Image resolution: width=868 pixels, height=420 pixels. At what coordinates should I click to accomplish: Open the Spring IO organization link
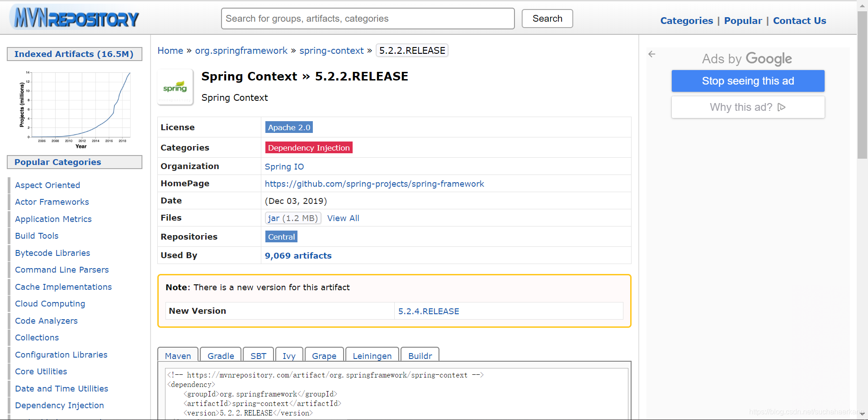click(284, 166)
